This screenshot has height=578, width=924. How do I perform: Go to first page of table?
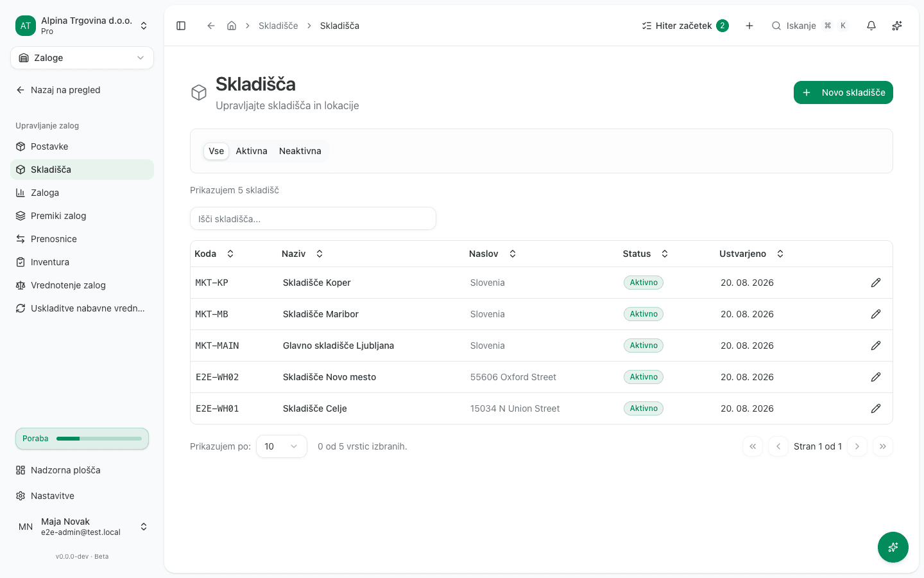coord(753,446)
